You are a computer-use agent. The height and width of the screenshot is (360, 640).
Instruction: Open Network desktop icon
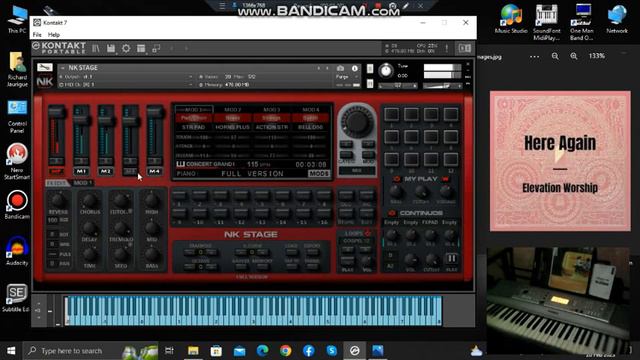(617, 19)
